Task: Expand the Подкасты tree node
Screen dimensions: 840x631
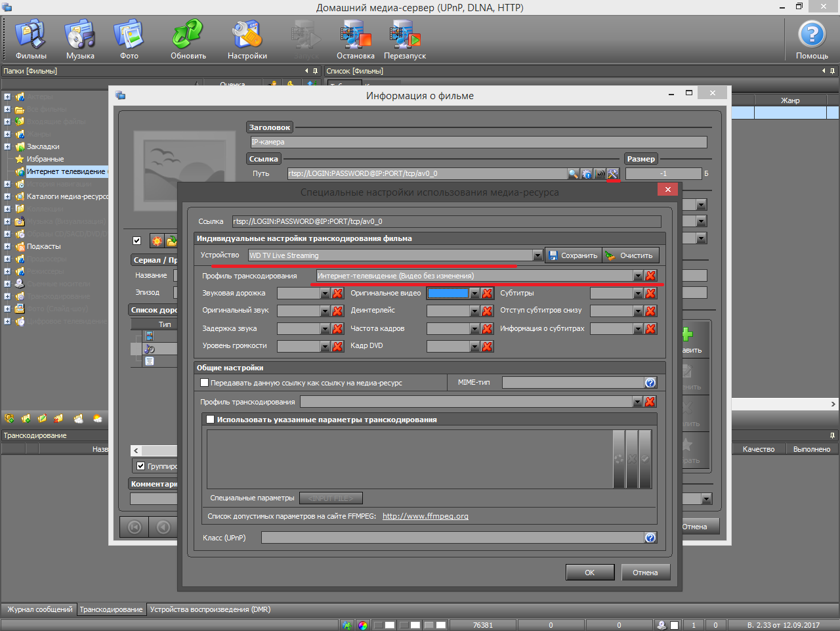Action: click(7, 246)
